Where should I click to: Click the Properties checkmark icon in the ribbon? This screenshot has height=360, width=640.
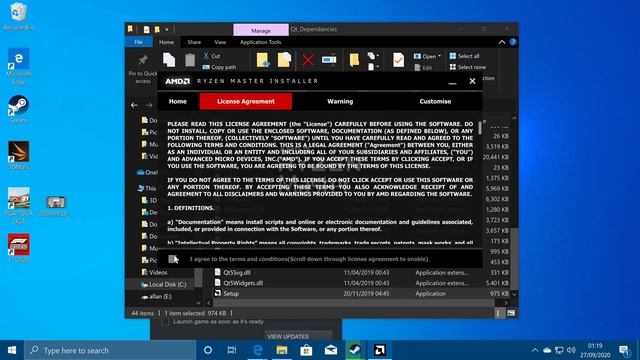[x=398, y=60]
